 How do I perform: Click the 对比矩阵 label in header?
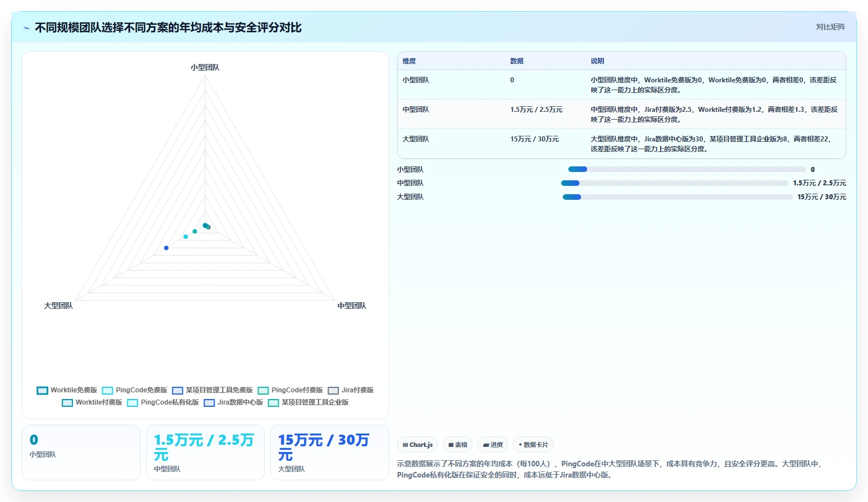830,27
